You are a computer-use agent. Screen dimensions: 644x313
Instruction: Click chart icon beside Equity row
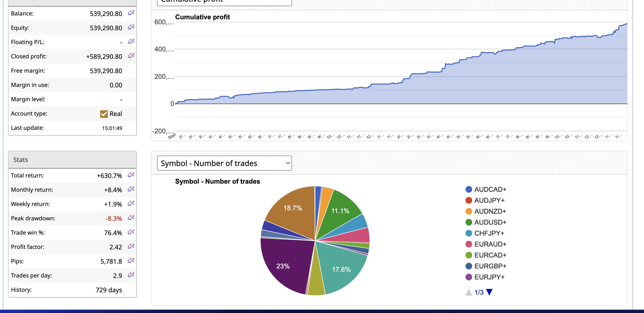point(131,27)
